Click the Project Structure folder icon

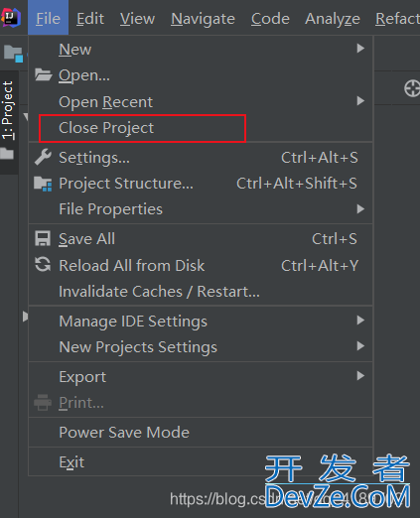point(43,184)
